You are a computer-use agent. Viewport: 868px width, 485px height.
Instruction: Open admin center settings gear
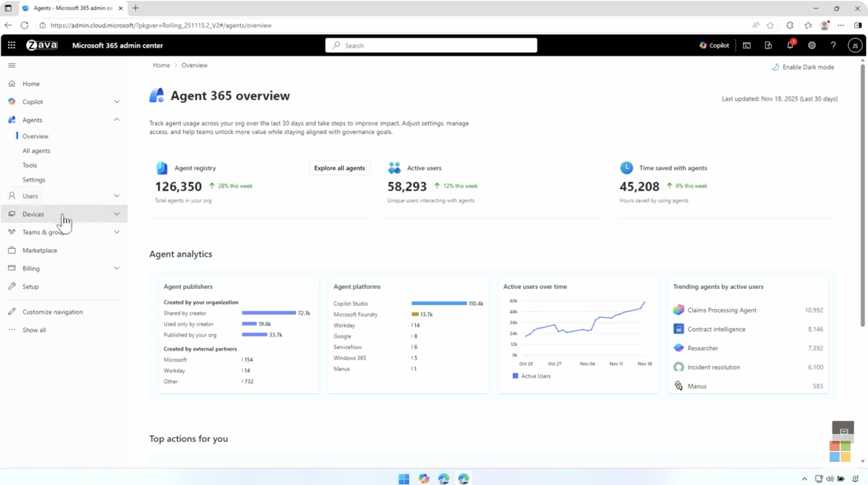812,45
